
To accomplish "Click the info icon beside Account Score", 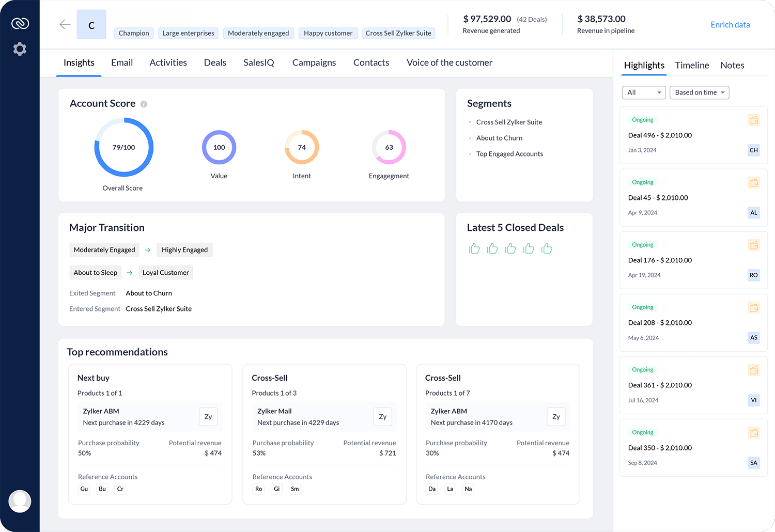I will coord(144,104).
